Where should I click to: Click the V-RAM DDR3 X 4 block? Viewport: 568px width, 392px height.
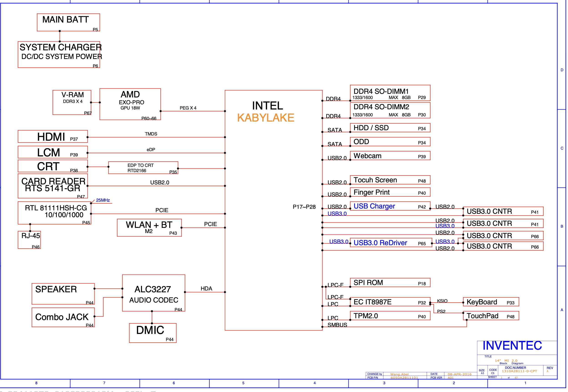click(72, 102)
